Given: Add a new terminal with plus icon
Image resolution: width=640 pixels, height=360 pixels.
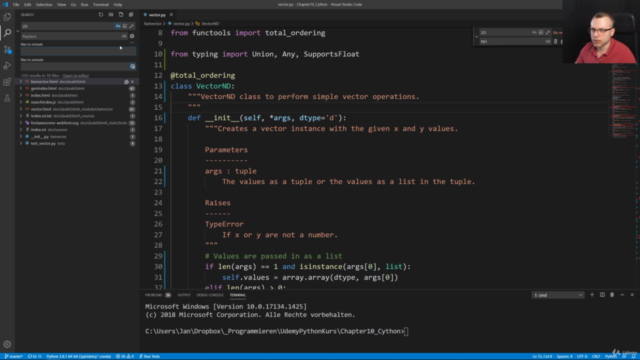Looking at the screenshot, I should tap(592, 295).
